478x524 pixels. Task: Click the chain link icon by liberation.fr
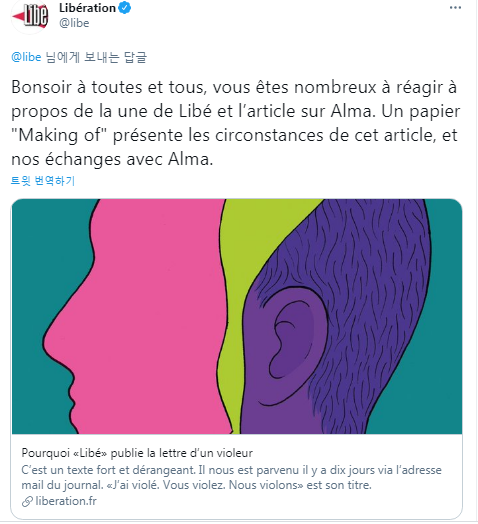pos(27,501)
